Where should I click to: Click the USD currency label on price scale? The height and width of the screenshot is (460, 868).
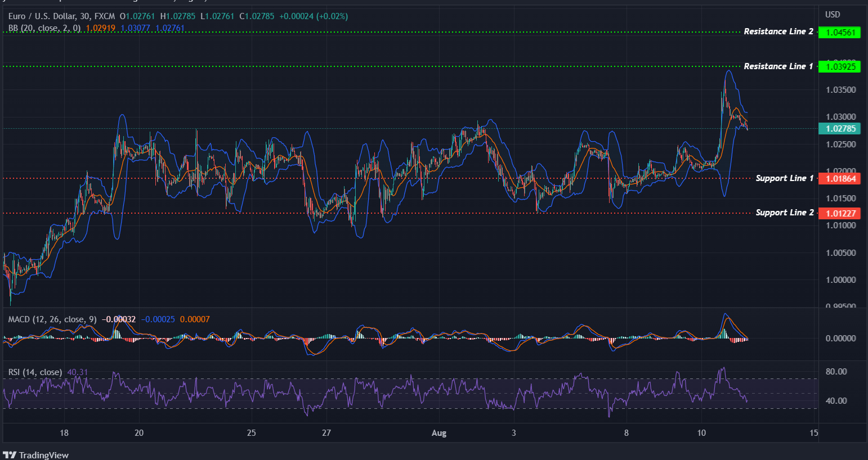point(831,14)
